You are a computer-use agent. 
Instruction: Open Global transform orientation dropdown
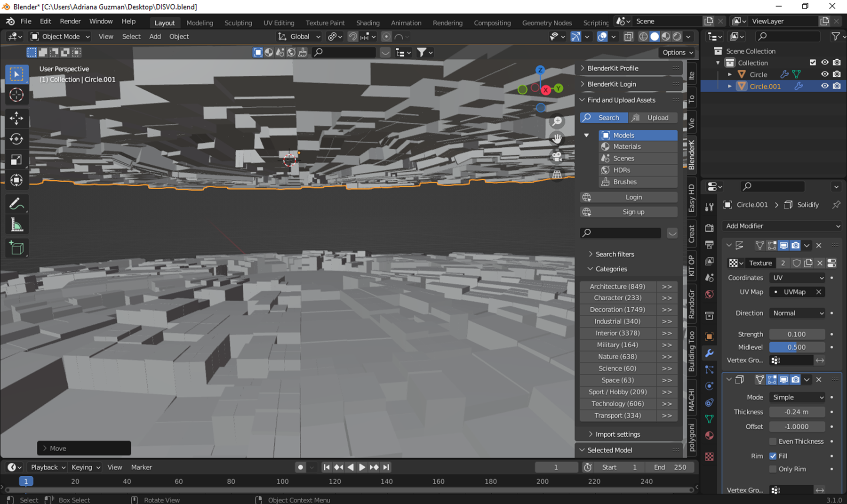tap(299, 36)
